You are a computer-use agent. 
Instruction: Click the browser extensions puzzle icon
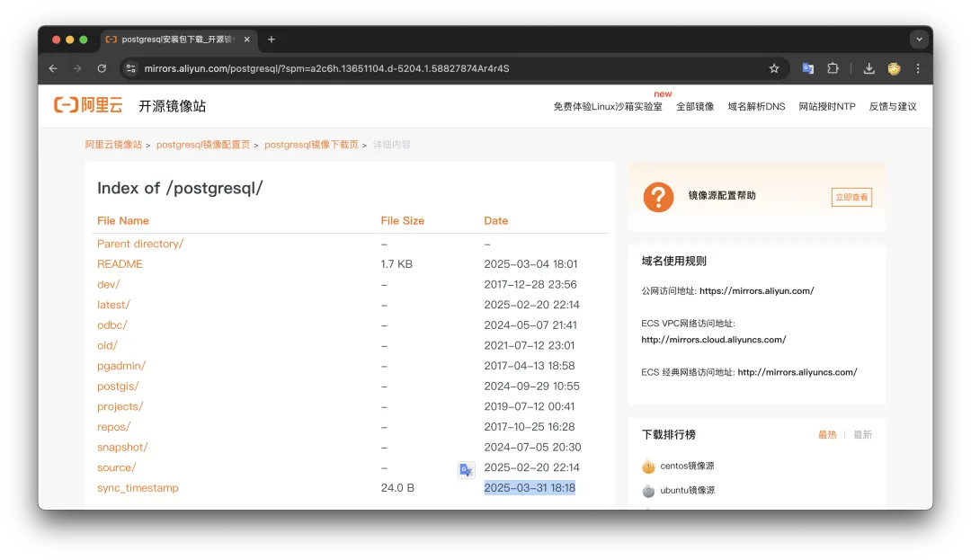tap(833, 68)
